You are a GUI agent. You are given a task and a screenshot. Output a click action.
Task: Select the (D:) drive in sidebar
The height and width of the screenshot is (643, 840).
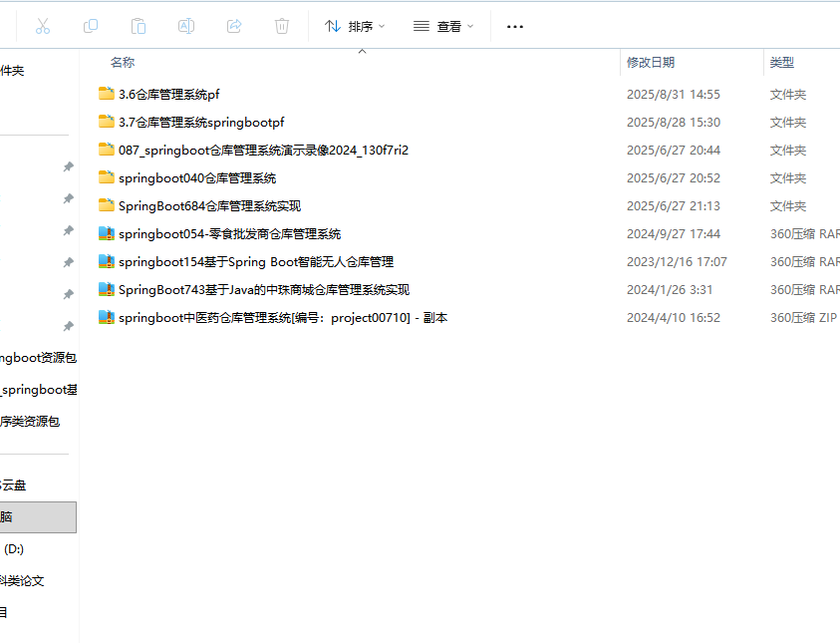click(x=14, y=549)
